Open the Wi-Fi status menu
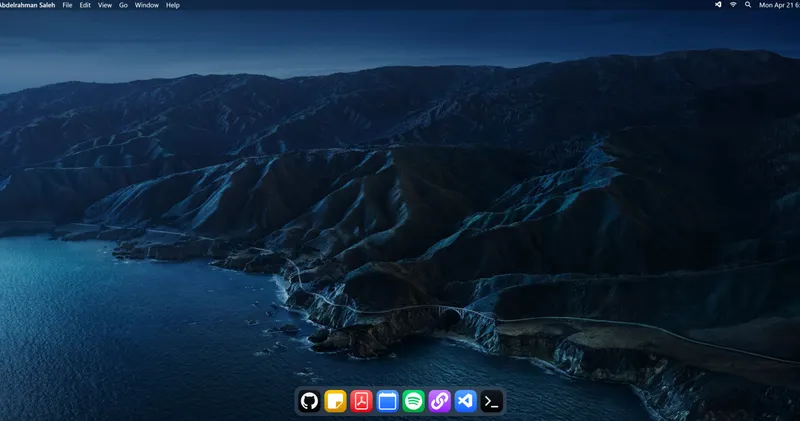800x421 pixels. click(733, 5)
